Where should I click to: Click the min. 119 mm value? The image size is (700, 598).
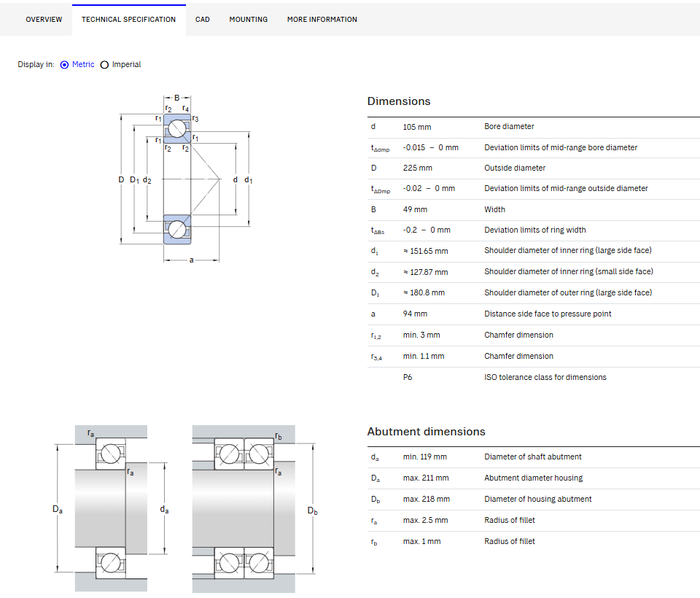[424, 457]
